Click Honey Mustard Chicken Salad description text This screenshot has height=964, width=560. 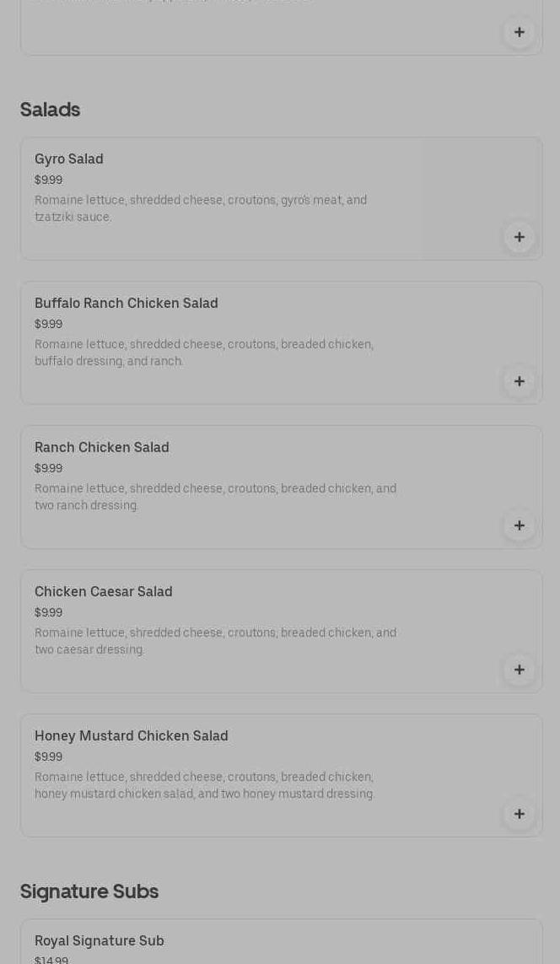click(205, 785)
